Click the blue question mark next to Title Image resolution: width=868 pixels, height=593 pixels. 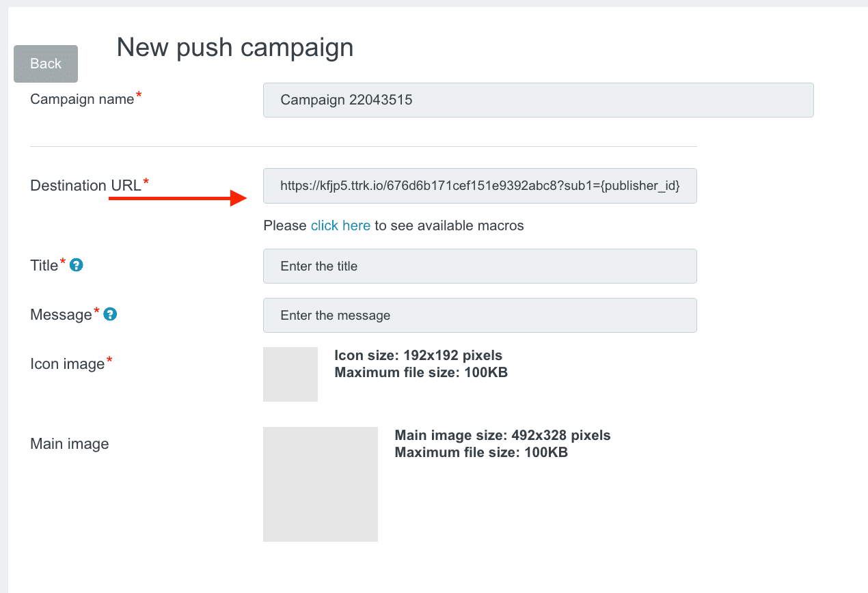[x=75, y=266]
